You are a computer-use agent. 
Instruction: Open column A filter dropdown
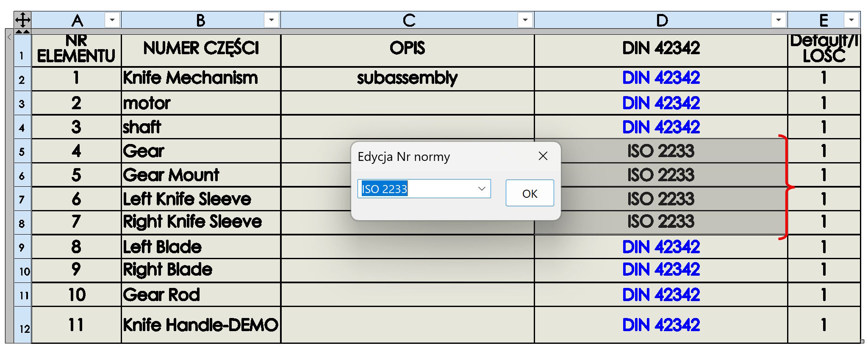click(112, 20)
